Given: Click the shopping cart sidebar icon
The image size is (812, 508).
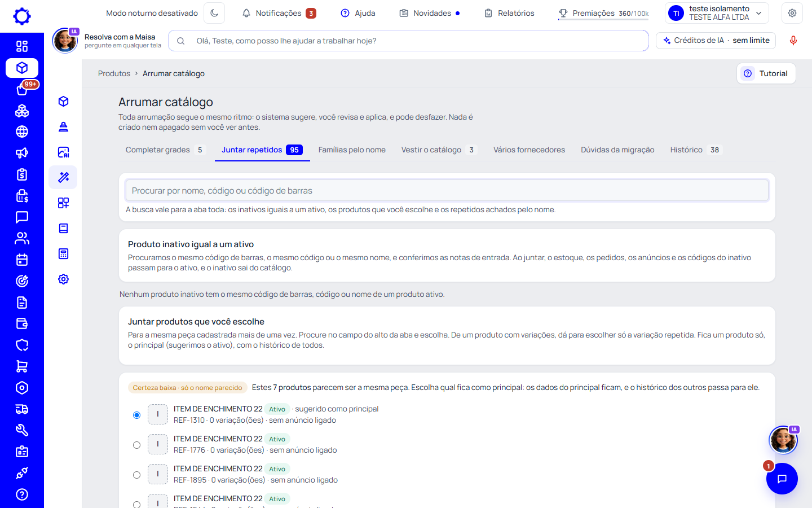Looking at the screenshot, I should tap(22, 366).
